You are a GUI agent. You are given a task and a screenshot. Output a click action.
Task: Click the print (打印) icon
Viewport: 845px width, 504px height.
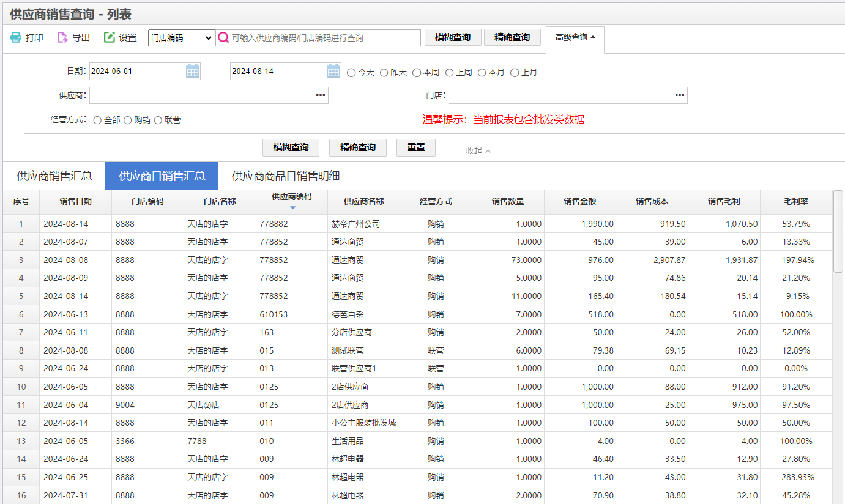tap(16, 37)
